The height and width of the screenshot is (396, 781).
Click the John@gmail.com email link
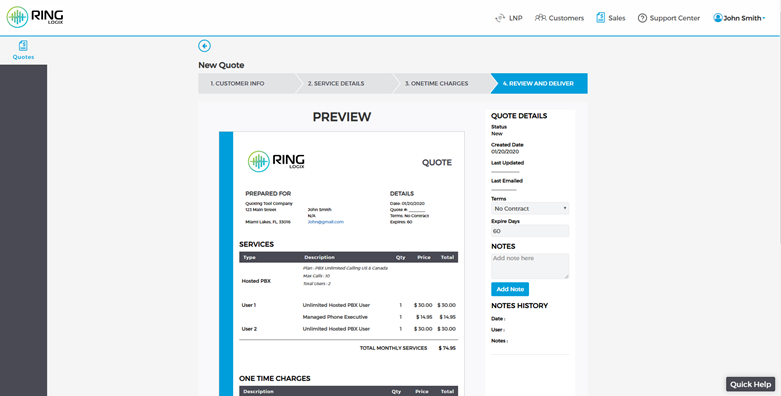coord(325,222)
